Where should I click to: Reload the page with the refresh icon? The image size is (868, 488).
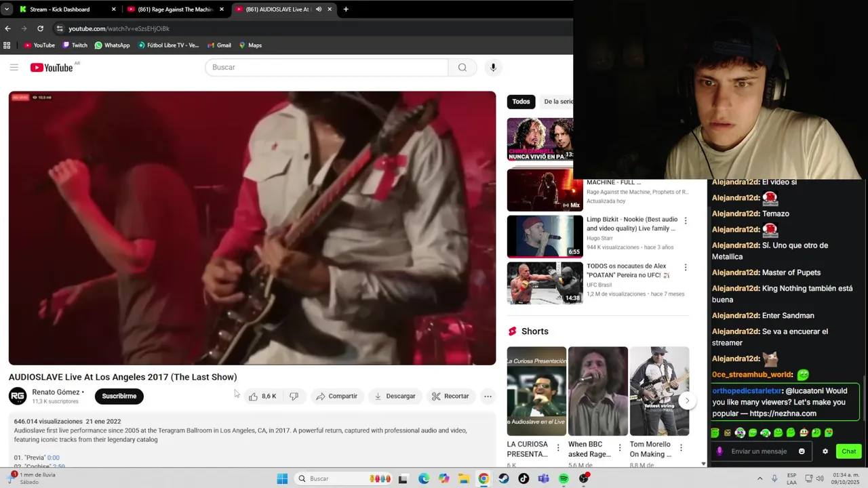click(x=40, y=28)
